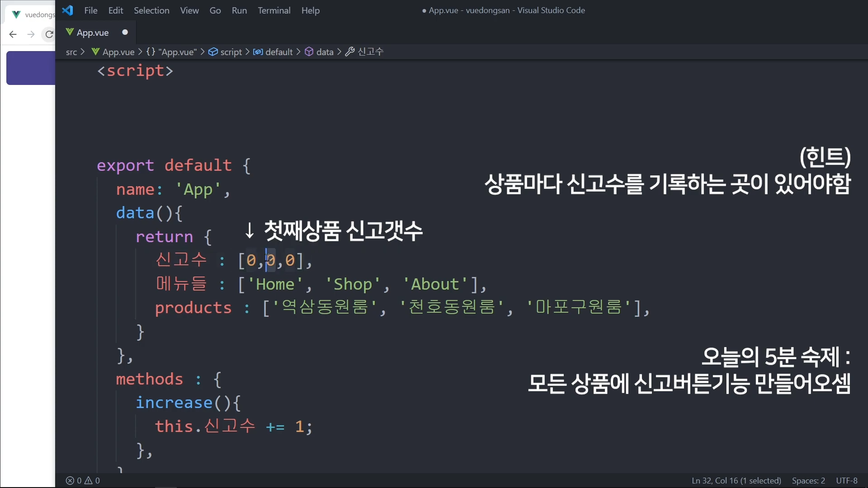Click the increase() method name in code
The height and width of the screenshot is (488, 868).
pyautogui.click(x=174, y=403)
